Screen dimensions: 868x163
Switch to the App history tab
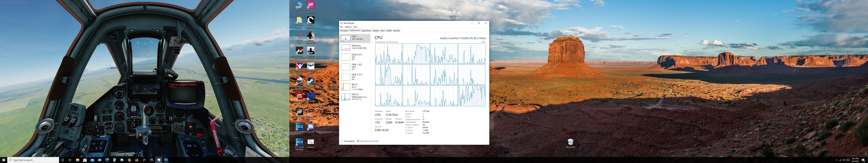coord(366,31)
